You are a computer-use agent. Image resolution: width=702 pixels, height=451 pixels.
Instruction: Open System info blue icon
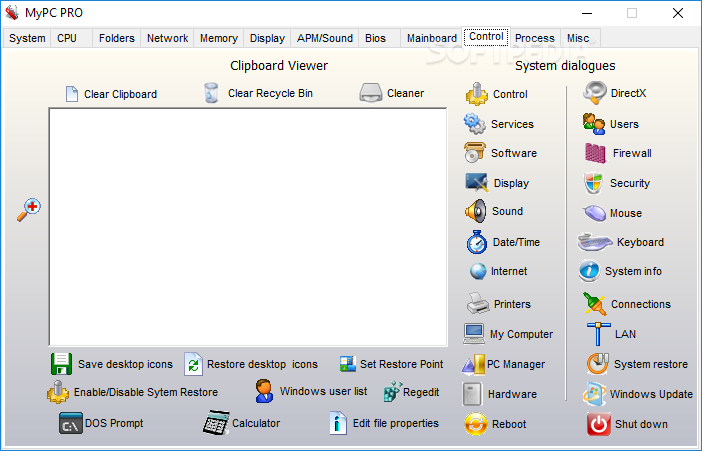tap(589, 271)
